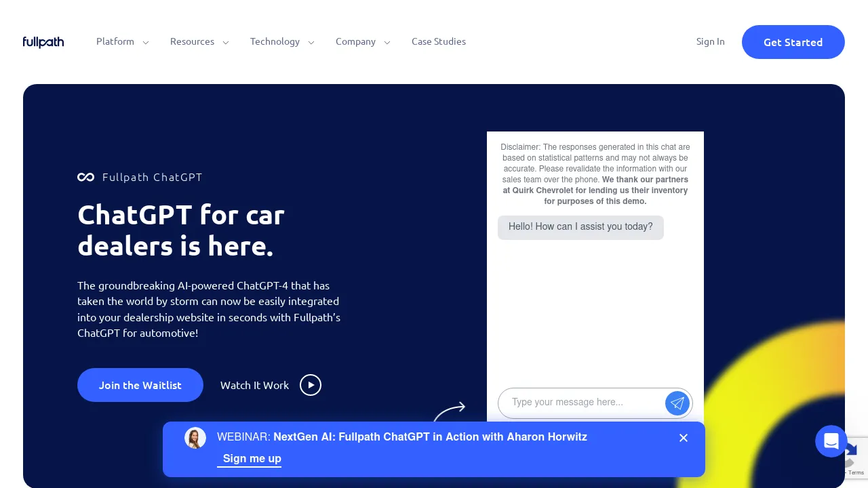Click the Sign In link
Screen dimensions: 868x488
[x=710, y=41]
